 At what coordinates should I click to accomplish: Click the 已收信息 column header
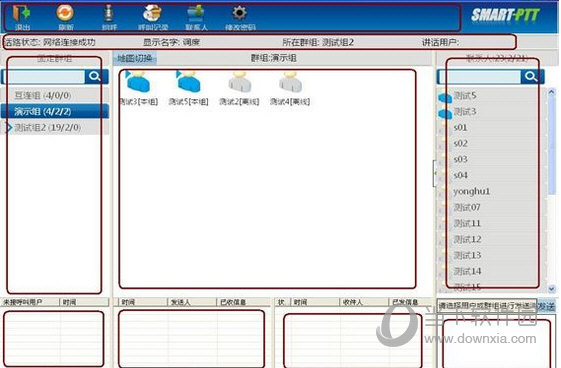coord(243,302)
